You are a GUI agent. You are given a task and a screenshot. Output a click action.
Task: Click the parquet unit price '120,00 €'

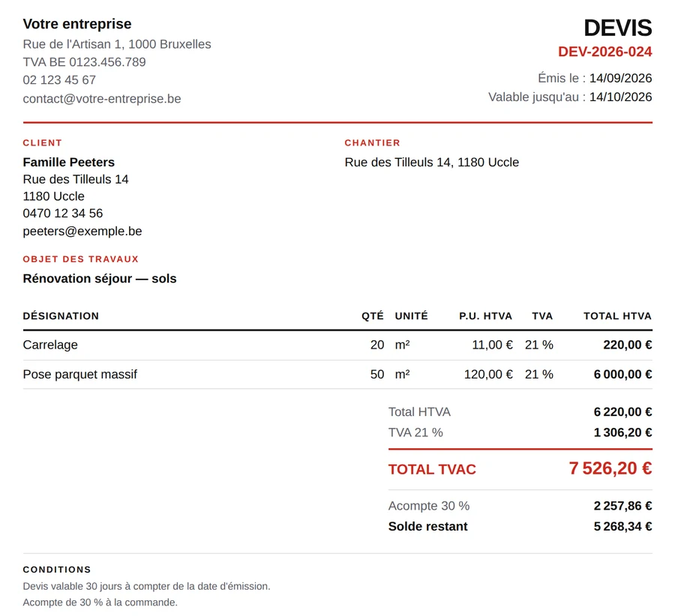(x=488, y=375)
